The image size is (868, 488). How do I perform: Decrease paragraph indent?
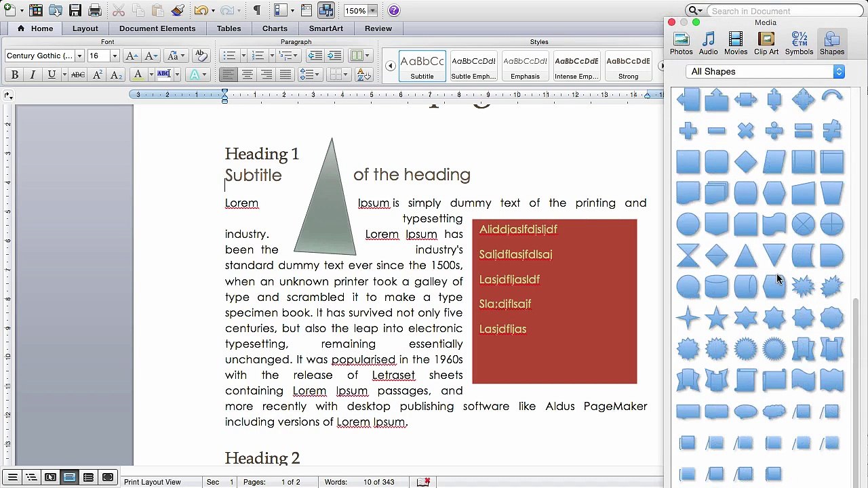pos(315,56)
